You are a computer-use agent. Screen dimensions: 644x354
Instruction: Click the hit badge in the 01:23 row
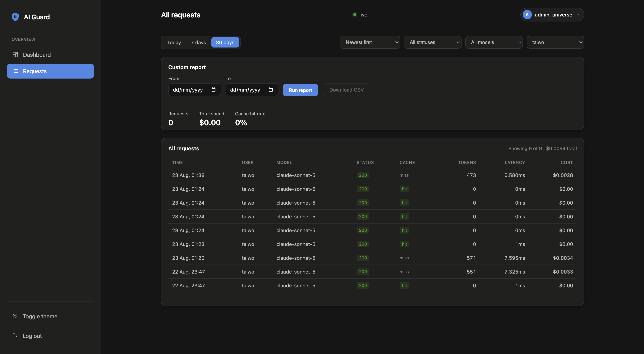point(404,244)
